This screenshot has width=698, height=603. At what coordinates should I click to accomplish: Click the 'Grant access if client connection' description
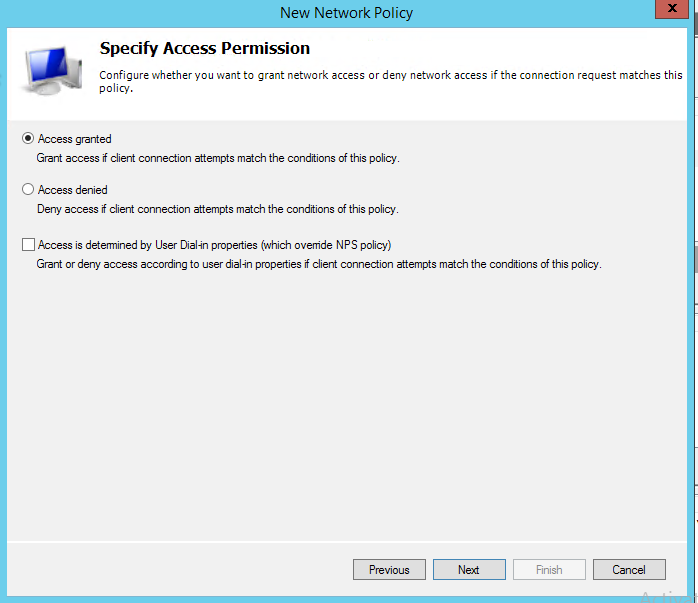tap(218, 158)
